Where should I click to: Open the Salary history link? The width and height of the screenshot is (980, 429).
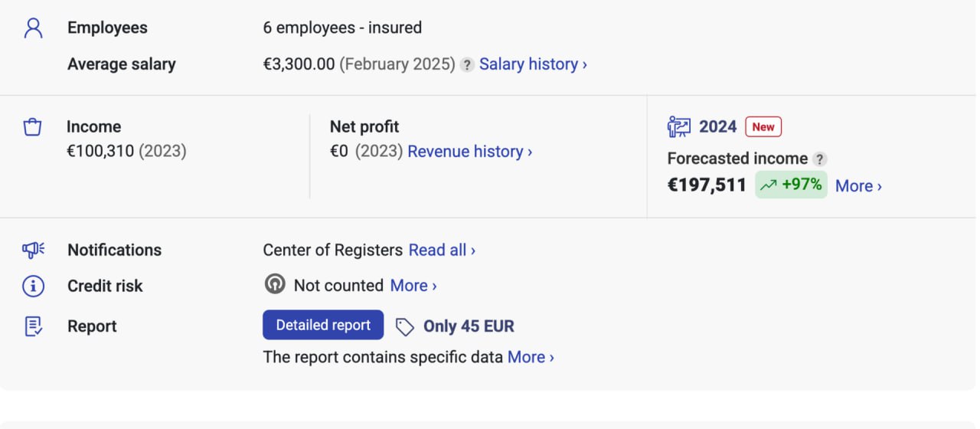533,64
